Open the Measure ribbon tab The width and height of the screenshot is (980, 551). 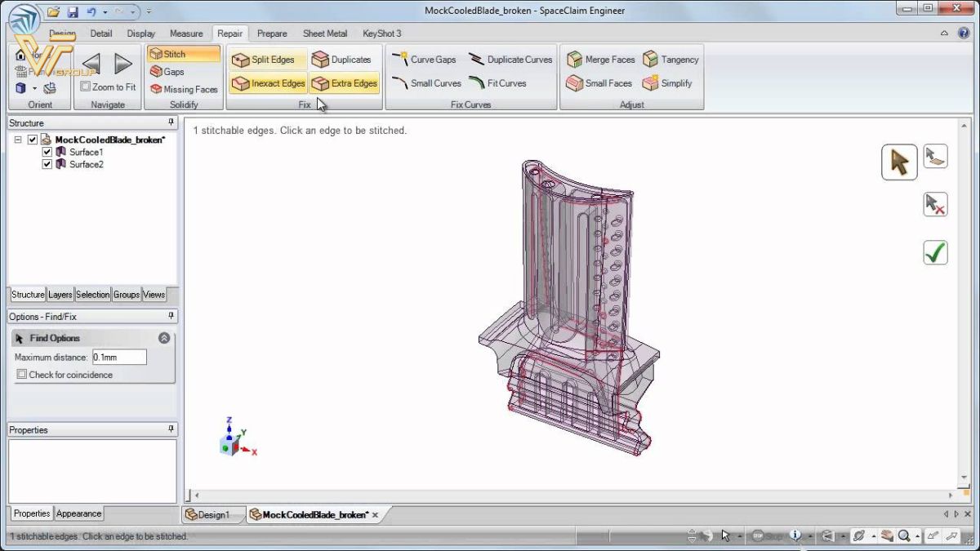[x=186, y=33]
